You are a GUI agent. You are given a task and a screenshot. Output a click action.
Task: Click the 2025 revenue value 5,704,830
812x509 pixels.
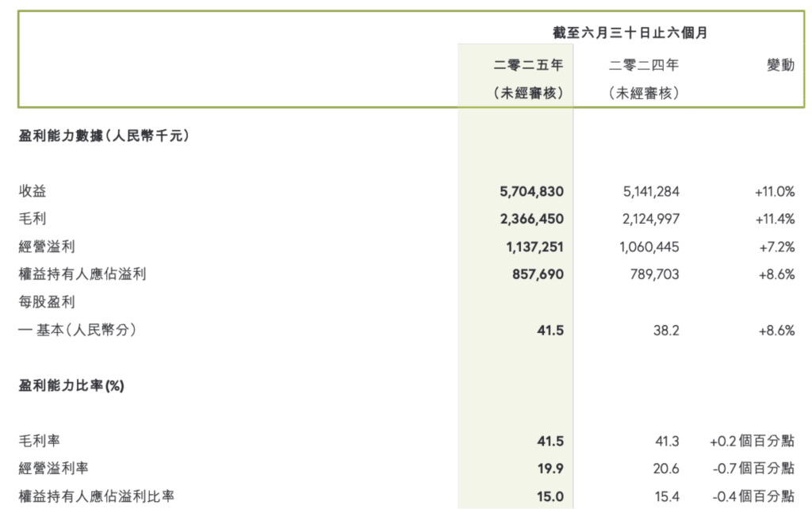pos(531,191)
